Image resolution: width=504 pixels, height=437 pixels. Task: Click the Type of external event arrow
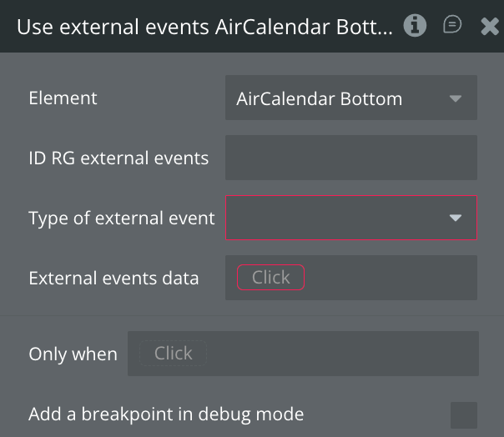pos(456,218)
